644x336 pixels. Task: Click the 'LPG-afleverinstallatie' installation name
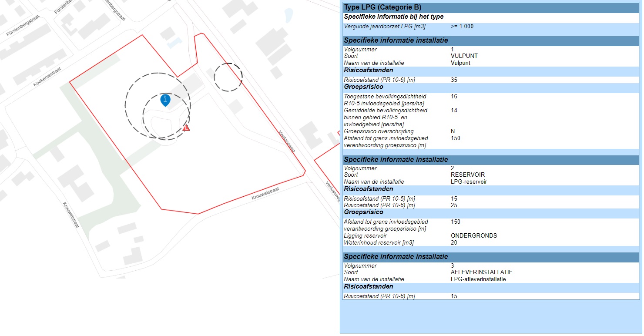coord(478,279)
